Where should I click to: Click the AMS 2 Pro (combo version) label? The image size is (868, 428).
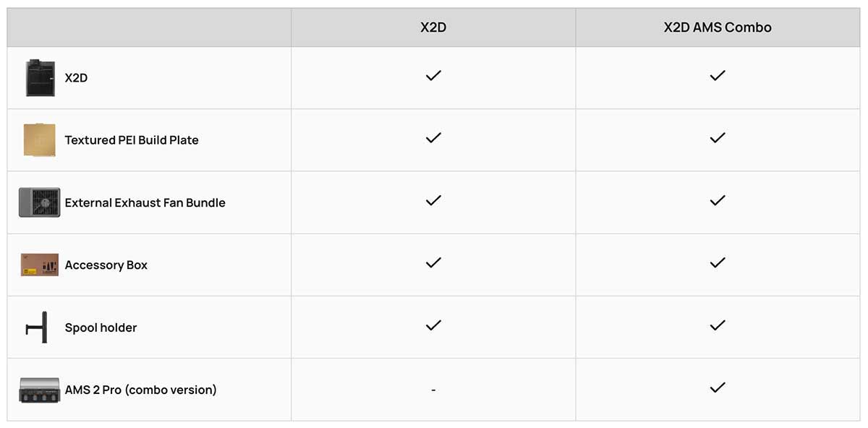click(140, 390)
